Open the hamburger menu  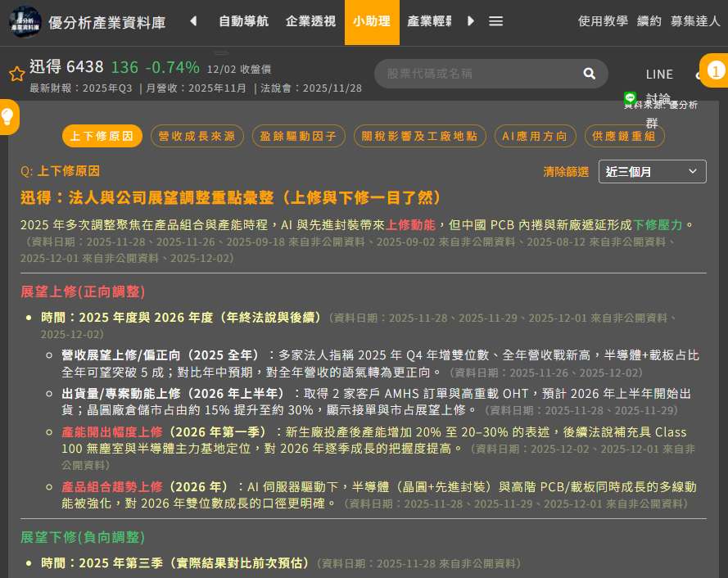[x=495, y=21]
